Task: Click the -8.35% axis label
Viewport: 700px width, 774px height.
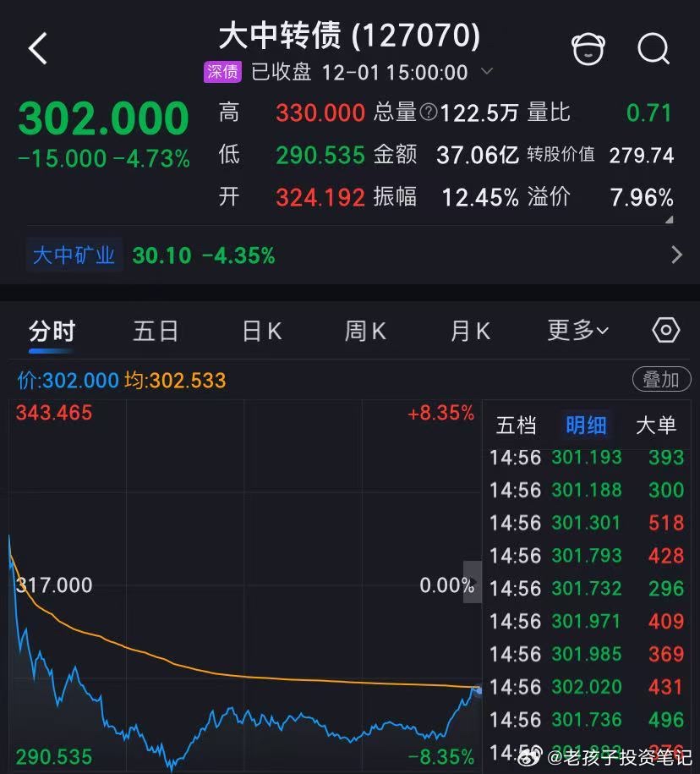Action: (x=441, y=757)
